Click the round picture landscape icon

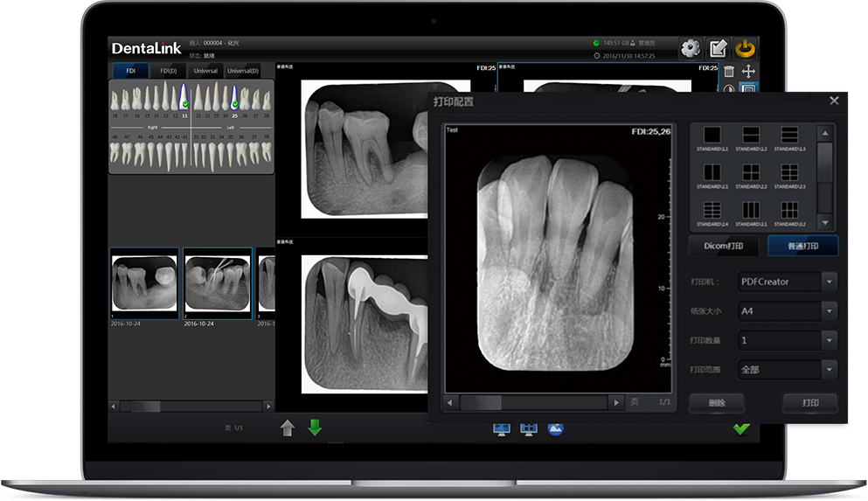click(x=555, y=429)
